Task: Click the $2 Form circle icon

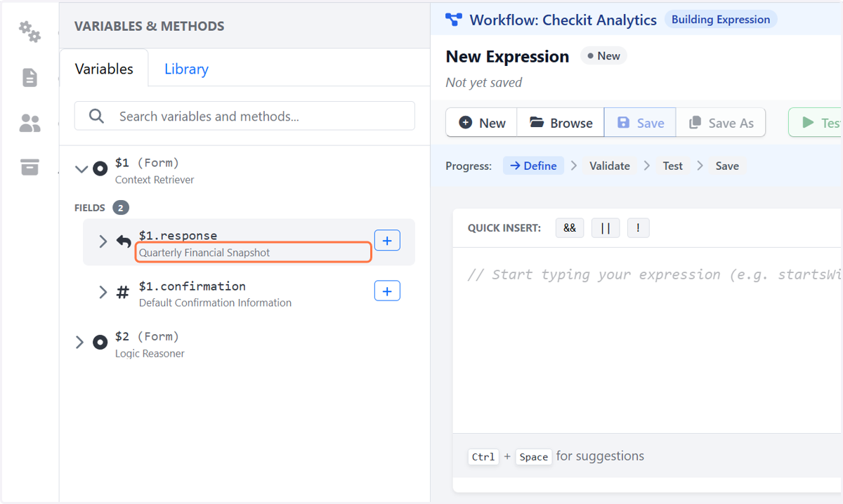Action: point(100,342)
